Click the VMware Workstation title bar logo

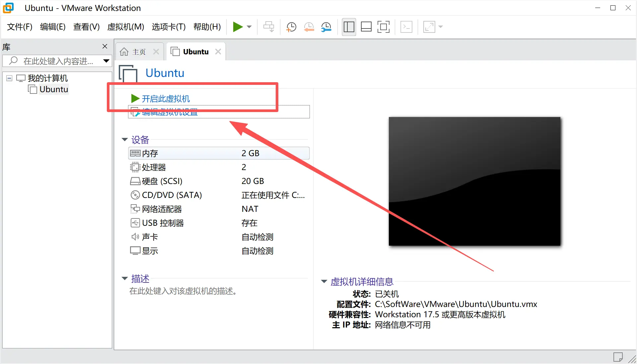coord(8,8)
